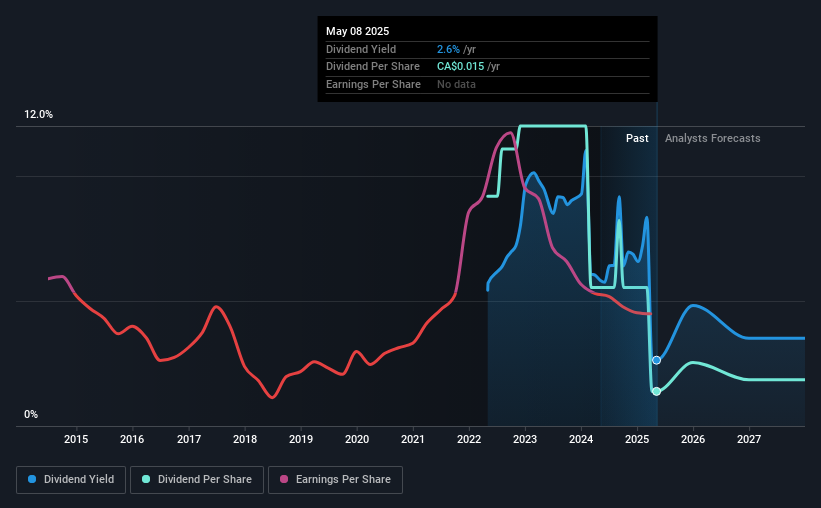Click the pink Earnings Per Share legend dot
Viewport: 821px width, 508px height.
point(284,479)
